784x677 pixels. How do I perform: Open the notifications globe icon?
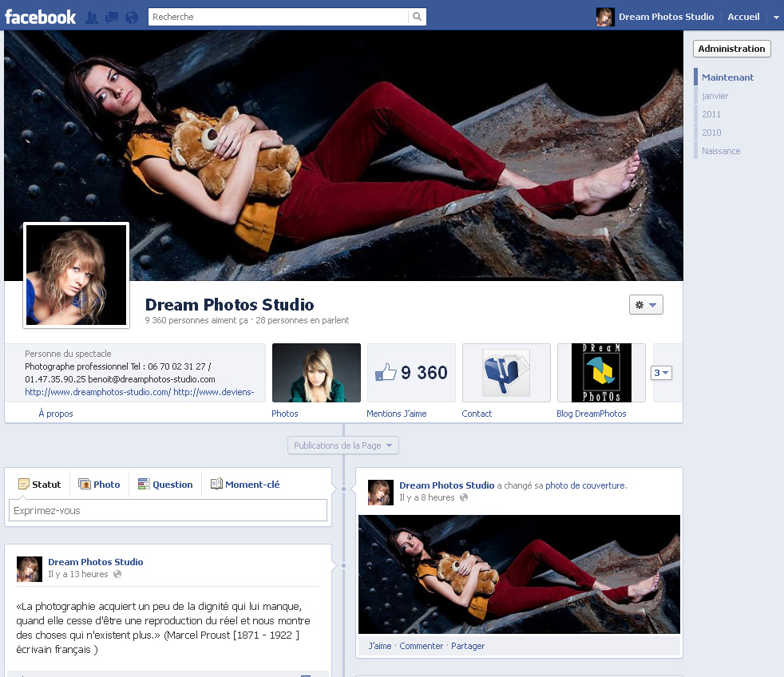(x=132, y=18)
